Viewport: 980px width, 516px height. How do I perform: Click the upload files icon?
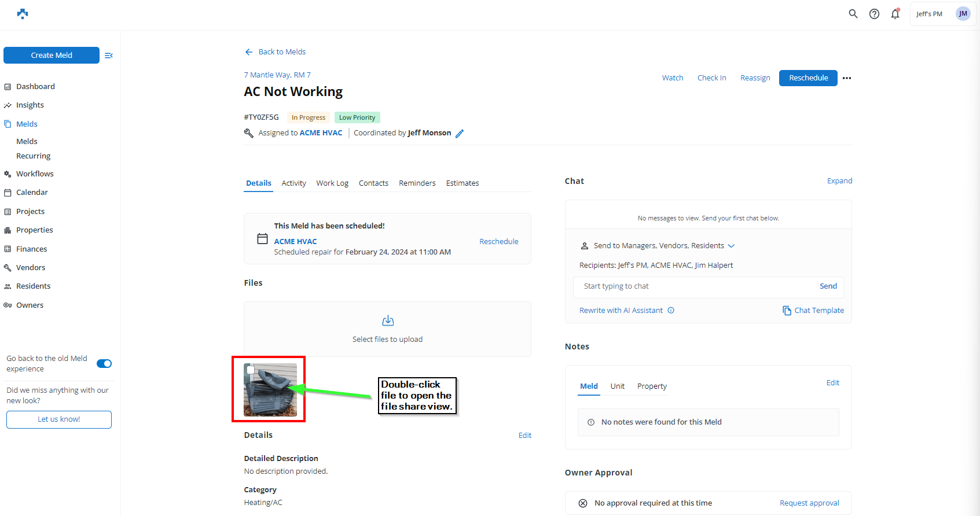pyautogui.click(x=388, y=320)
